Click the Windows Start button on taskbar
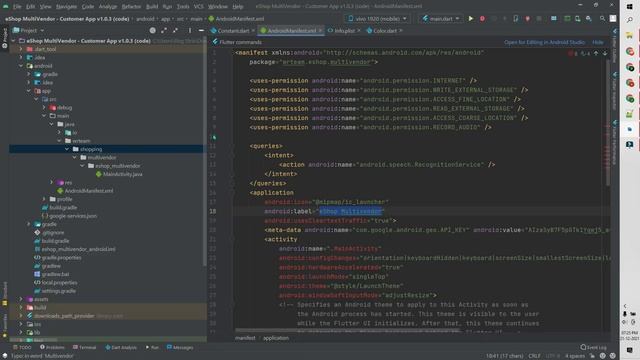Image resolution: width=640 pixels, height=360 pixels. [629, 7]
